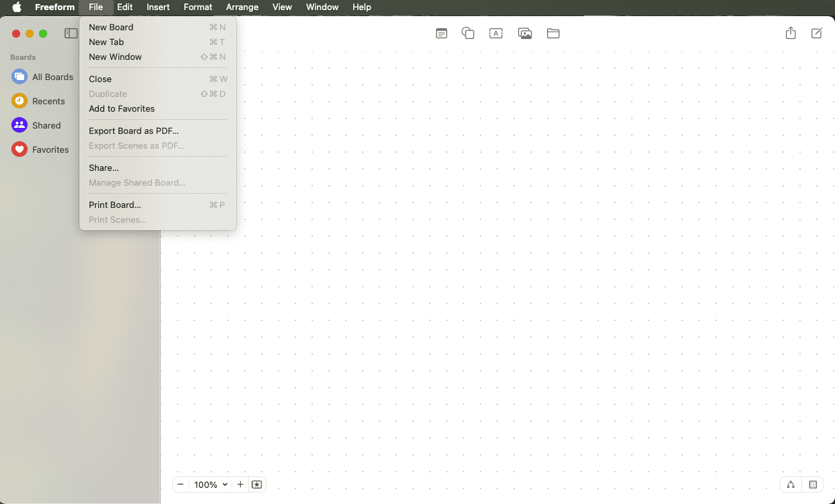Image resolution: width=835 pixels, height=504 pixels.
Task: Click the Freeform application menu
Action: pos(55,7)
